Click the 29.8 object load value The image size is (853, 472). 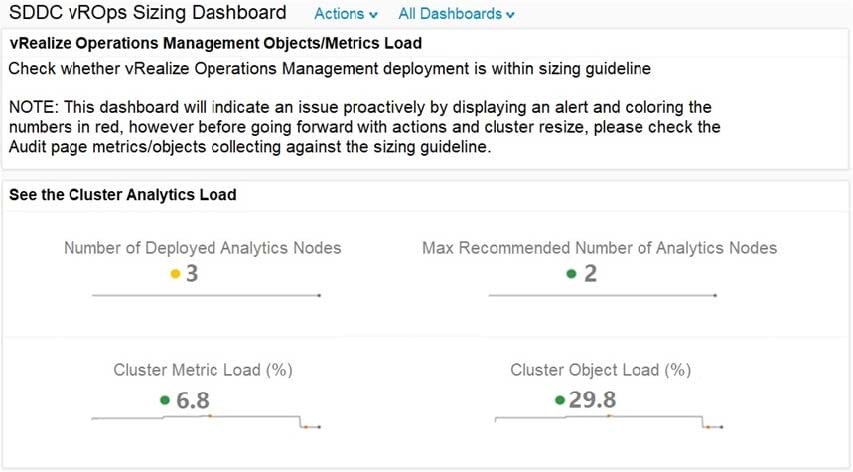[593, 400]
